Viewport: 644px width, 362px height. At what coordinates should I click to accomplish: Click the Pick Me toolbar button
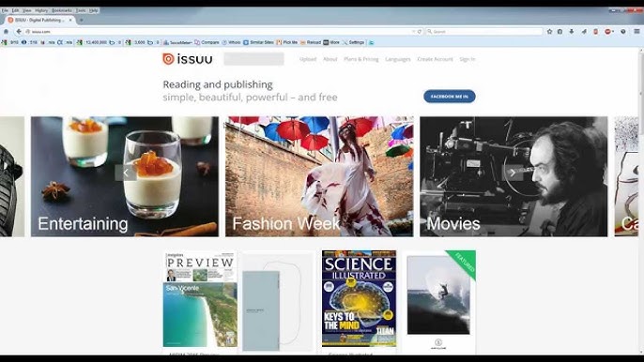(286, 42)
